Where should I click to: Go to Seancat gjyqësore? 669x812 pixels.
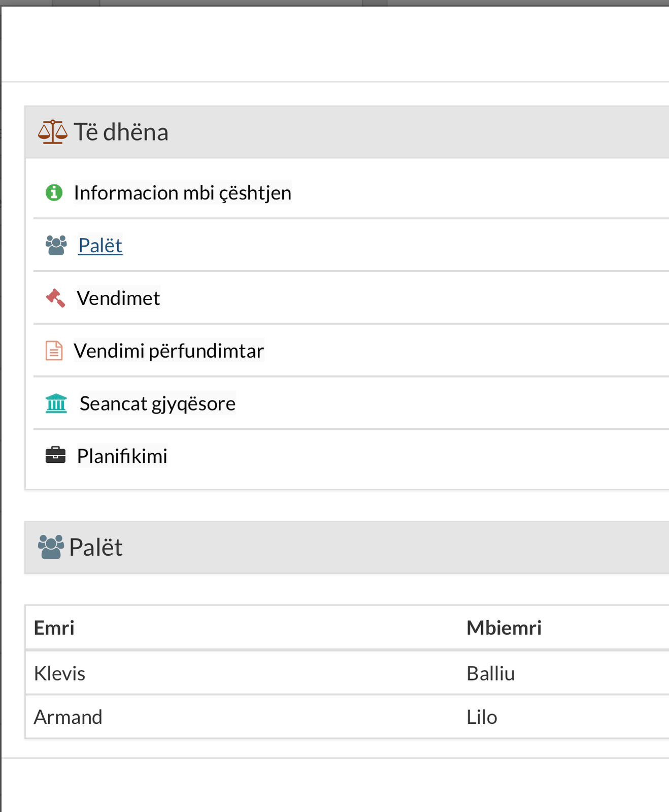[x=157, y=403]
